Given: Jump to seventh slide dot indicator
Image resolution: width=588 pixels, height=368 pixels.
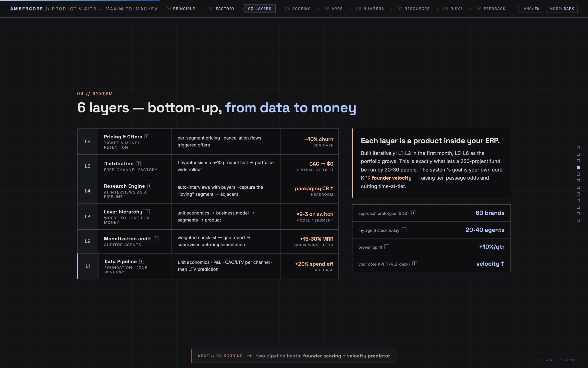Looking at the screenshot, I should point(578,187).
